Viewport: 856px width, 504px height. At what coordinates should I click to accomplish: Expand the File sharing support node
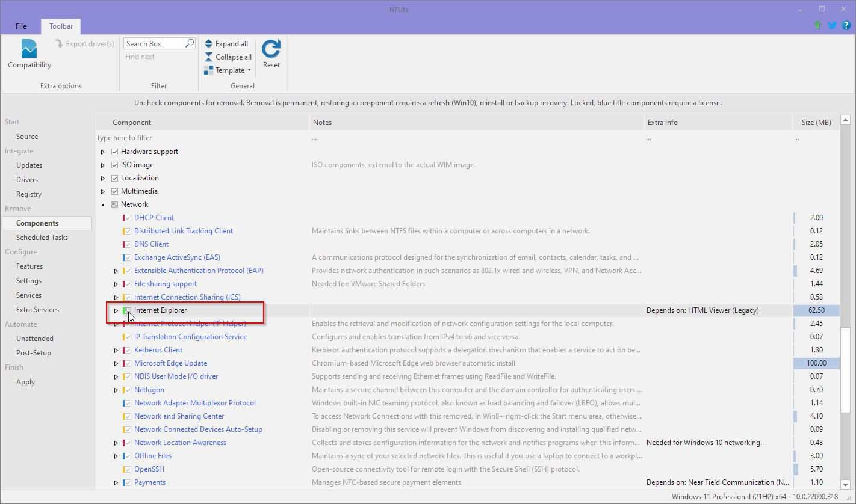(x=116, y=284)
